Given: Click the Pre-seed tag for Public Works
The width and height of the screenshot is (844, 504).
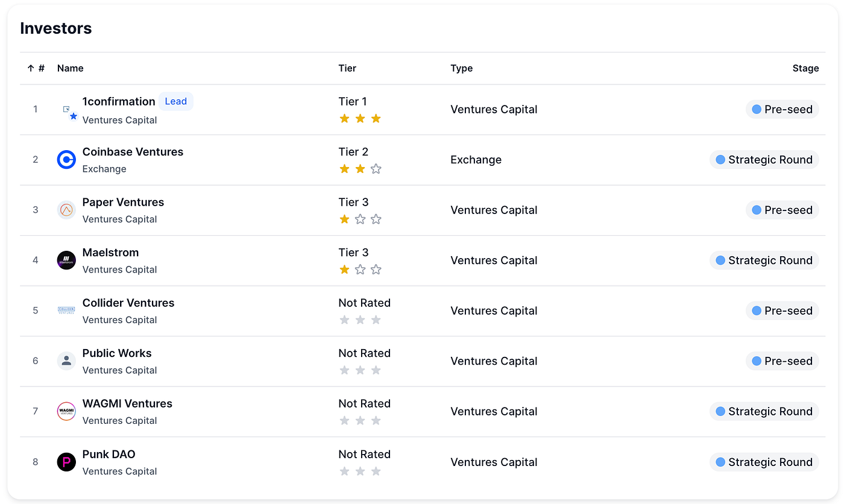Looking at the screenshot, I should pos(783,361).
